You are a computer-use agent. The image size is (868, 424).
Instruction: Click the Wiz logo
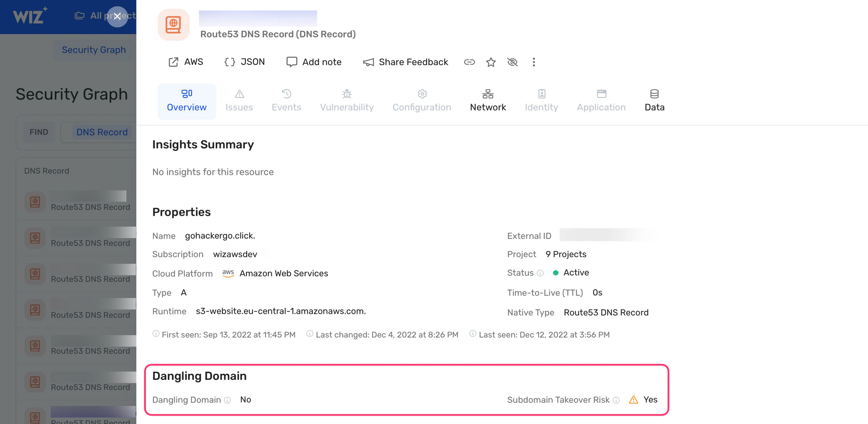pos(30,16)
